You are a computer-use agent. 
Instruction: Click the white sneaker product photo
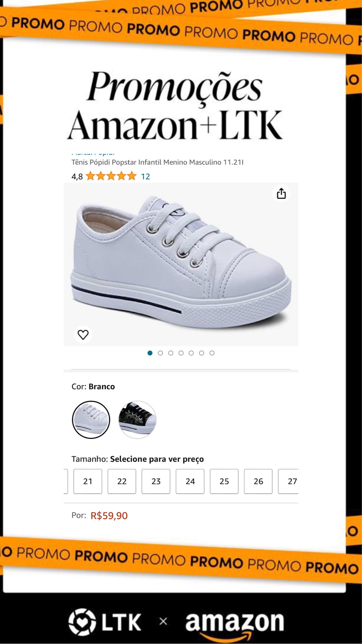(181, 264)
